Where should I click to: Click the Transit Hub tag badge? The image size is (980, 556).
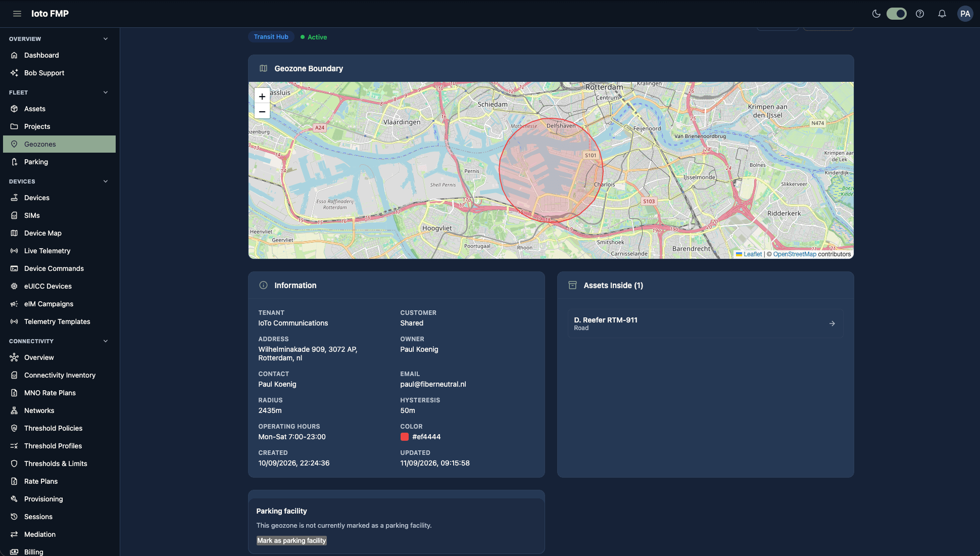click(x=271, y=37)
